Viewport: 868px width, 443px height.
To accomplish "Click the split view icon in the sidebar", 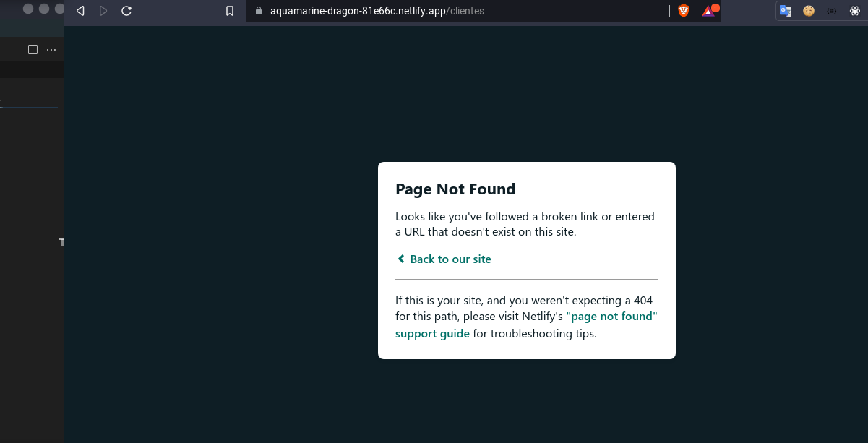I will 32,48.
